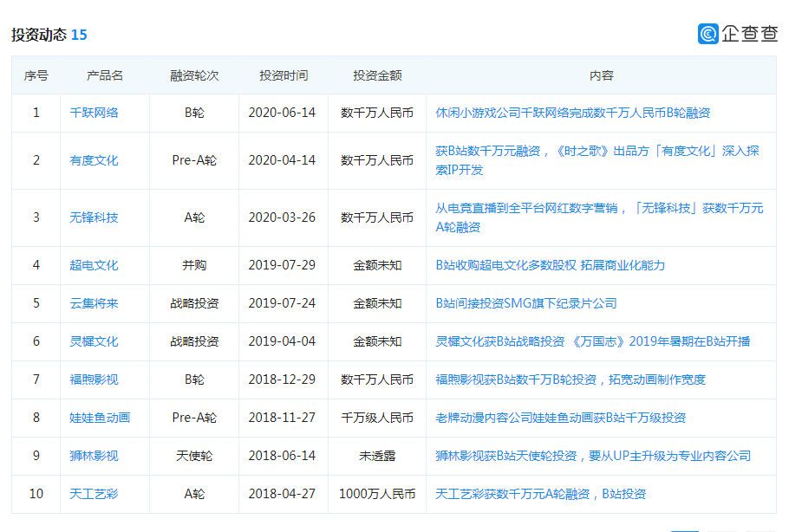Open the 娃娃鱼动画 product link
Viewport: 789px width, 532px height.
(x=100, y=418)
